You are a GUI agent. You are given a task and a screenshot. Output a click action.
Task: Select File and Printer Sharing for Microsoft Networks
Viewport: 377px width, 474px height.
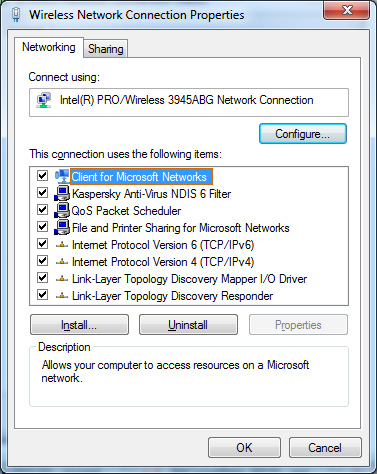coord(181,228)
